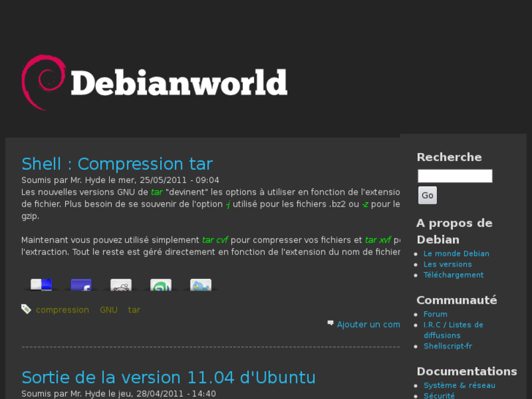Open the 'tar' tag link
The image size is (532, 399).
134,310
